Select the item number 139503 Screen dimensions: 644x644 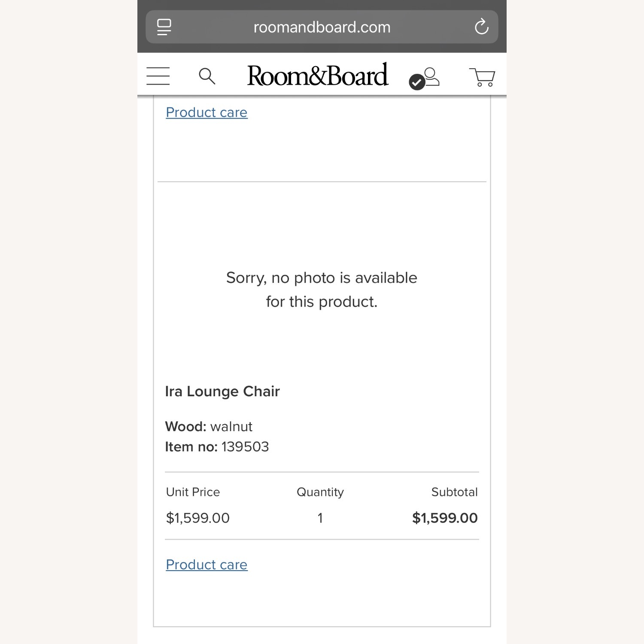(x=245, y=447)
